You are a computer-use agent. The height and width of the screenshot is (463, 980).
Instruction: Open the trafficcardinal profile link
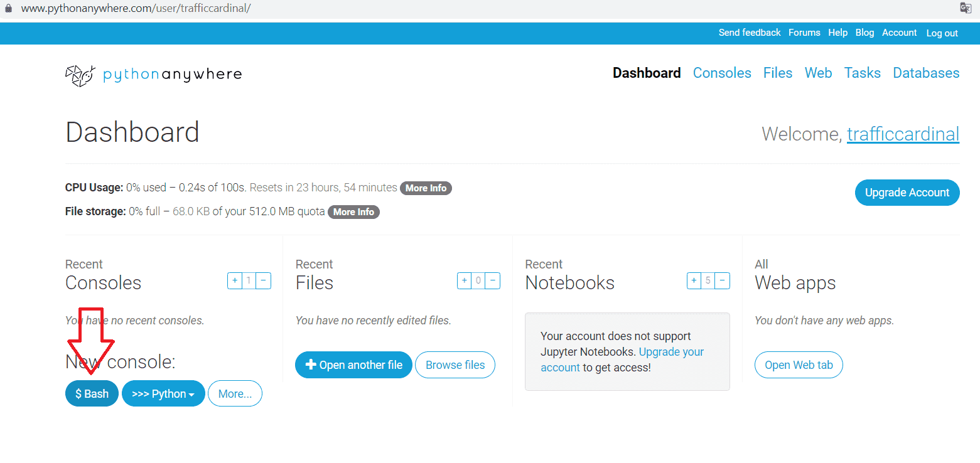click(903, 134)
